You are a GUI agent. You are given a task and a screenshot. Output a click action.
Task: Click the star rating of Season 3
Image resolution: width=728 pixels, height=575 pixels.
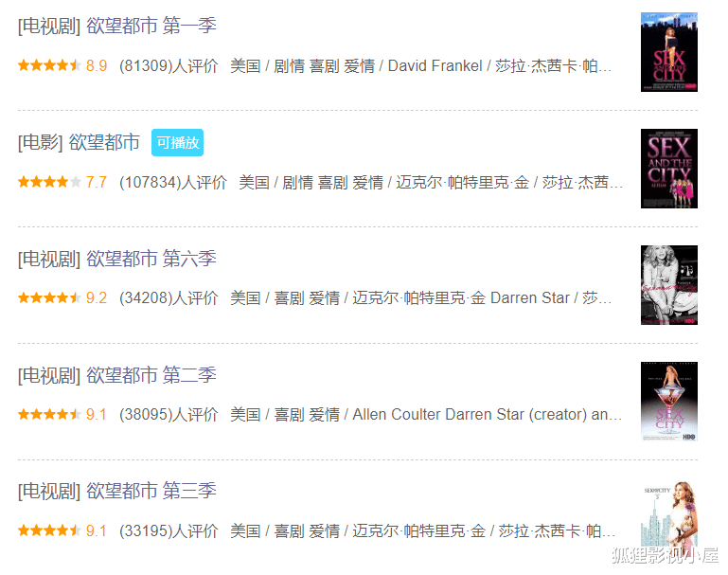[x=49, y=530]
